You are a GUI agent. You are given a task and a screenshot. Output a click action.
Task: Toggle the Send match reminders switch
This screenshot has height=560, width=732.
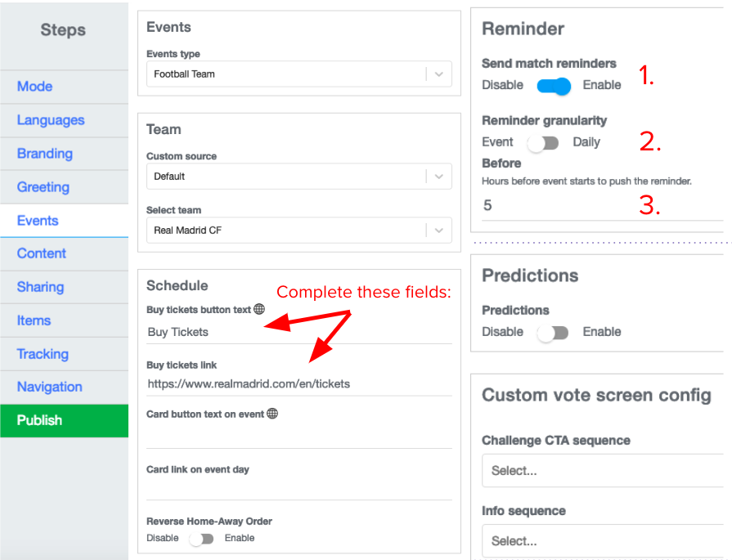(x=554, y=85)
